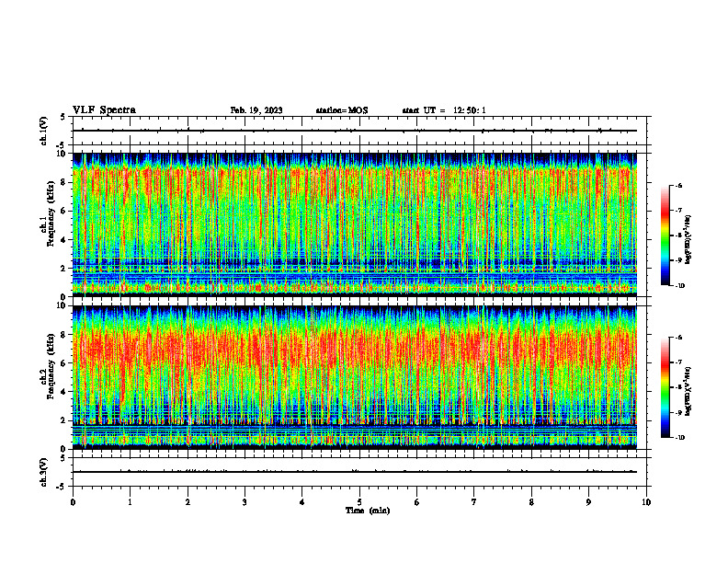Click the time axis tick label "5"
The image size is (728, 563).
359,502
